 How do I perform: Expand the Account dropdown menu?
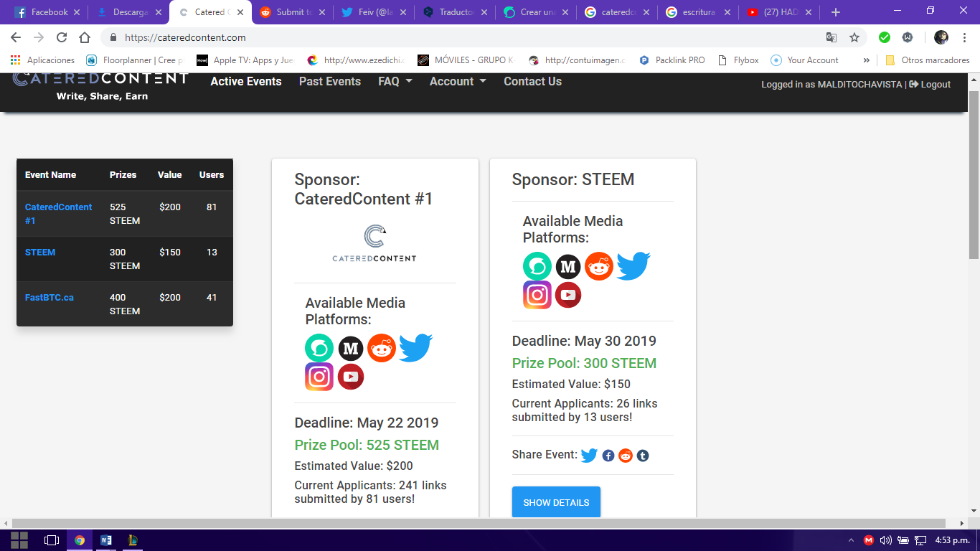458,81
